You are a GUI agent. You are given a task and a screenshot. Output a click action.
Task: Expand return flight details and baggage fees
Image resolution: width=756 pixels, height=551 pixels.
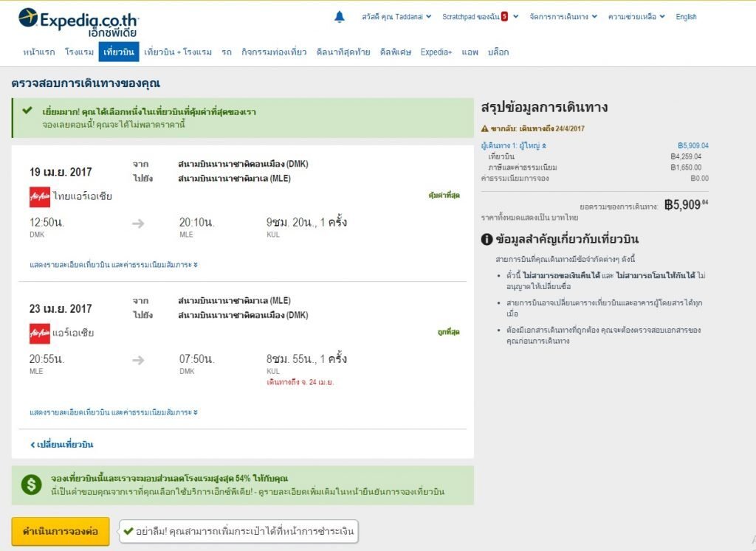[x=114, y=412]
